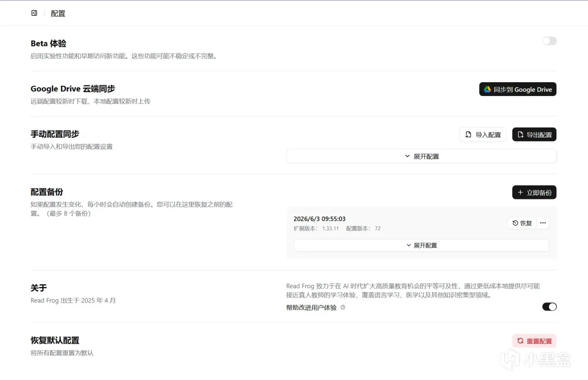Toggle the sidebar panel icon
Screen dimensions: 588x380
tap(34, 13)
